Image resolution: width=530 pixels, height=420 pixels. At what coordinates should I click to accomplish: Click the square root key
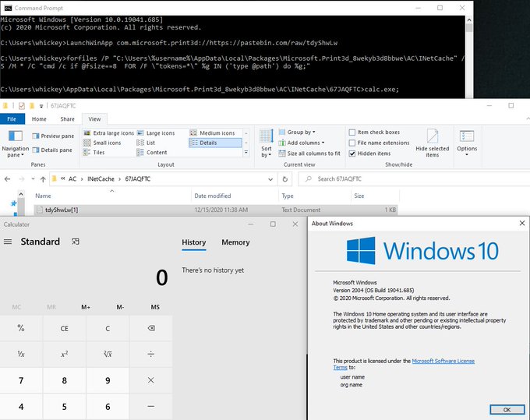tap(108, 354)
